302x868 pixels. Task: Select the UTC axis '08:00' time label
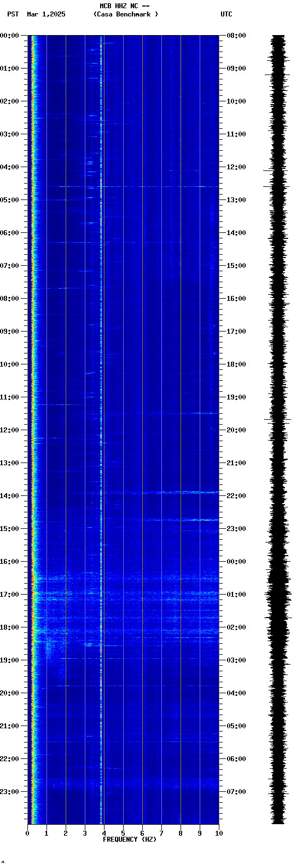[236, 36]
